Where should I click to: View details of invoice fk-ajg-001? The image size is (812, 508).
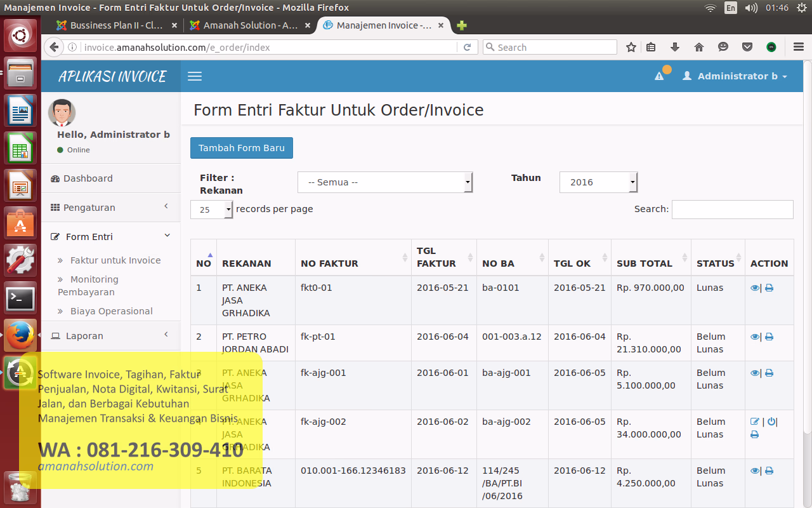tap(755, 373)
